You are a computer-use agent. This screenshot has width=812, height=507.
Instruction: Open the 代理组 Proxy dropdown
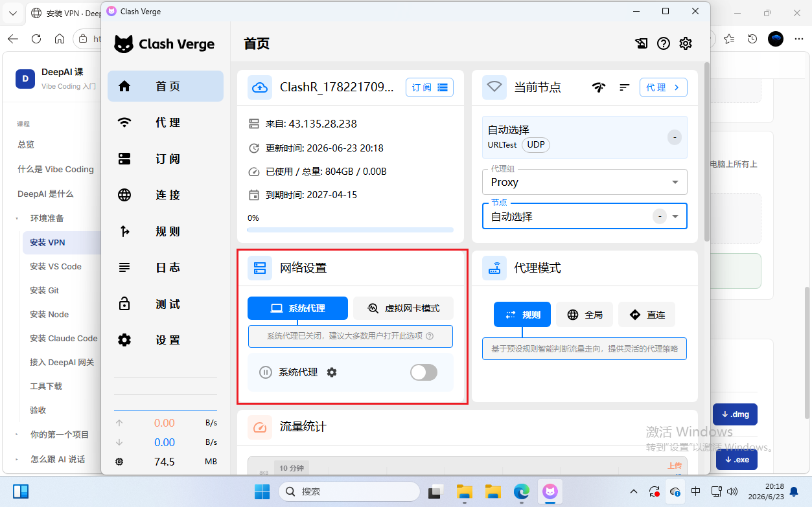click(585, 182)
